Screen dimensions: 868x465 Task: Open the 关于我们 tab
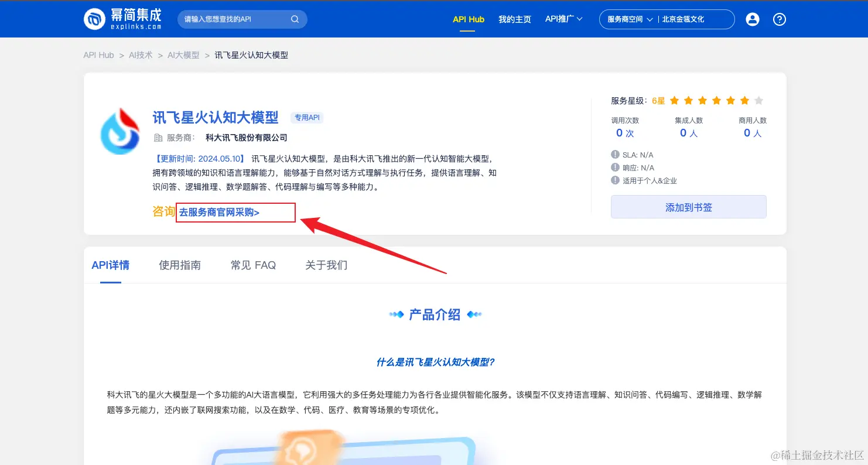point(326,265)
